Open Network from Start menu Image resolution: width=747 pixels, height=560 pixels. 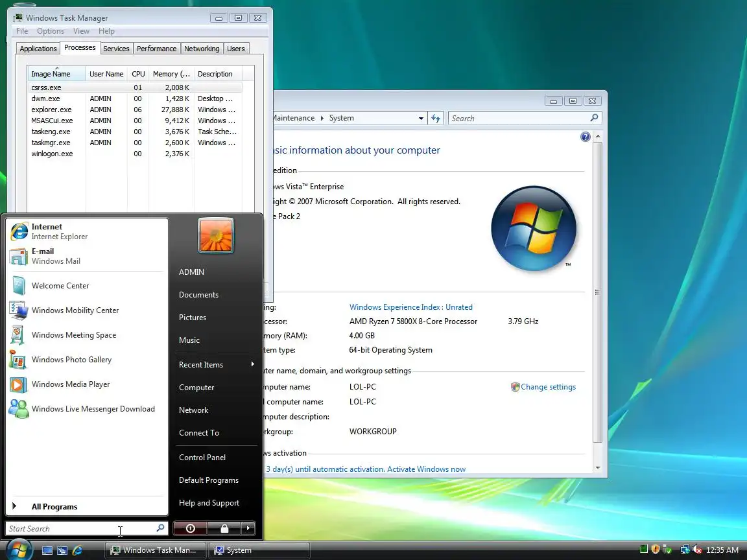(193, 410)
